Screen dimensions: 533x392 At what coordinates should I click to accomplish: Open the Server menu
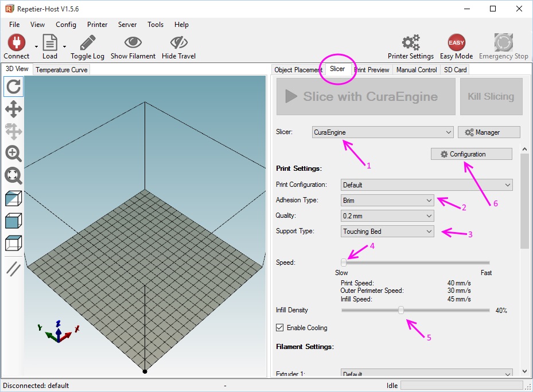[x=127, y=25]
